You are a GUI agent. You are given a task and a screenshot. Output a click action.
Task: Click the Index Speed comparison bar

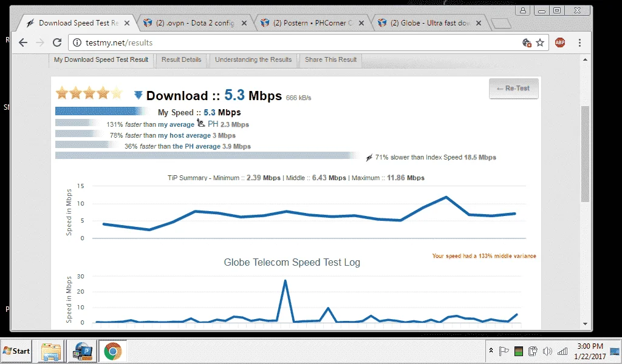pyautogui.click(x=207, y=155)
